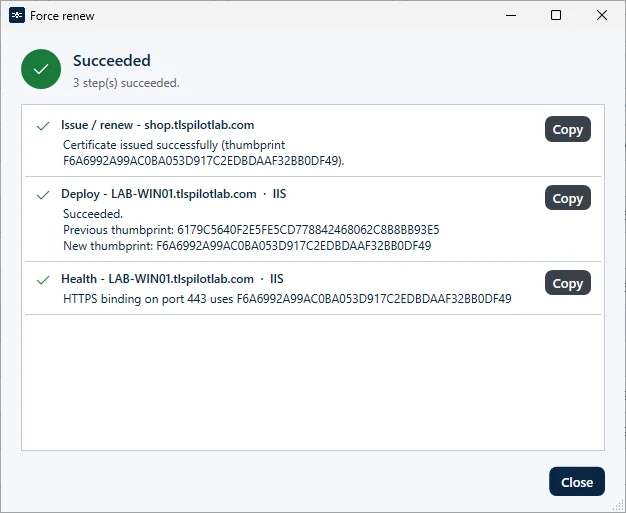The image size is (626, 513).
Task: Copy the Health step details
Action: [567, 283]
